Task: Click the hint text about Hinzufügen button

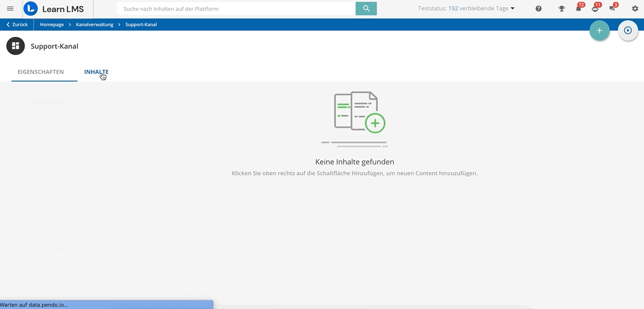Action: [355, 173]
